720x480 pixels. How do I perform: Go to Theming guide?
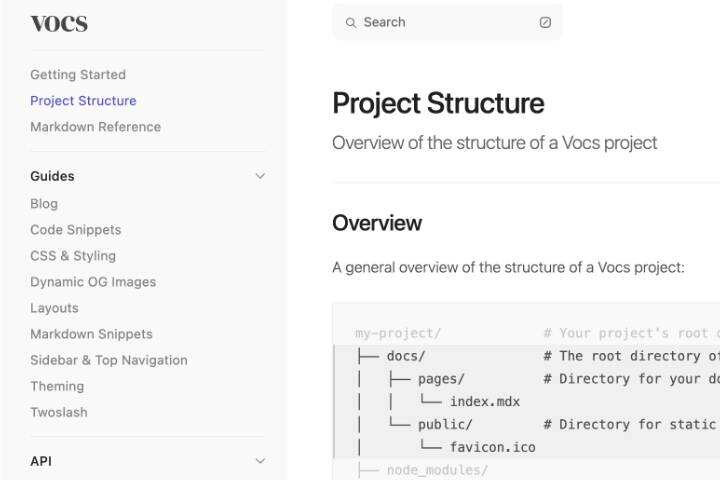pos(57,386)
